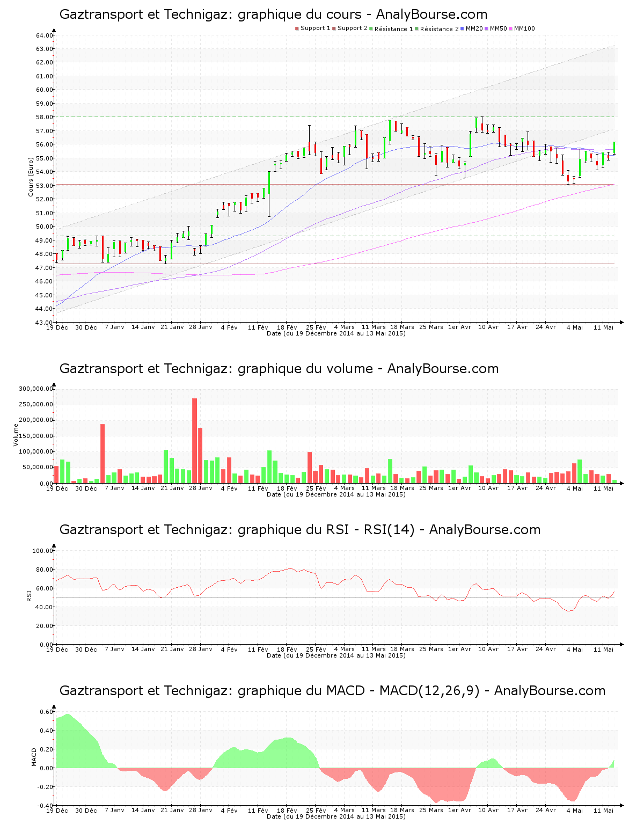Click "4 Mai" on the MACD chart axis
Image resolution: width=644 pixels, height=832 pixels.
point(574,811)
